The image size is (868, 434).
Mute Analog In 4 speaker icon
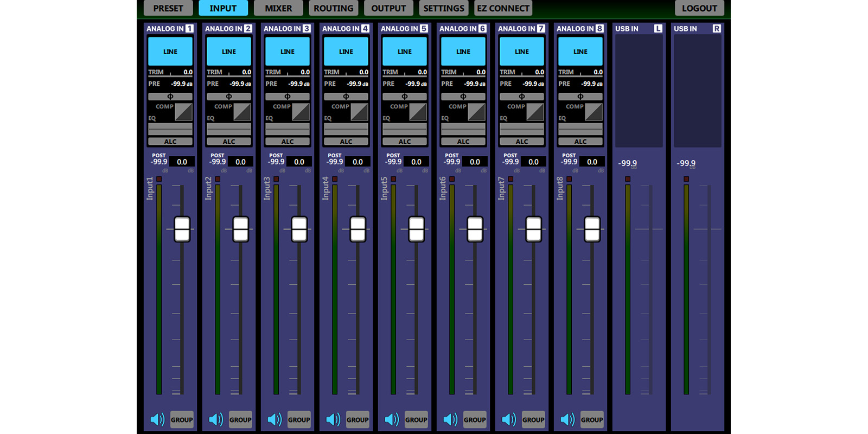(333, 419)
